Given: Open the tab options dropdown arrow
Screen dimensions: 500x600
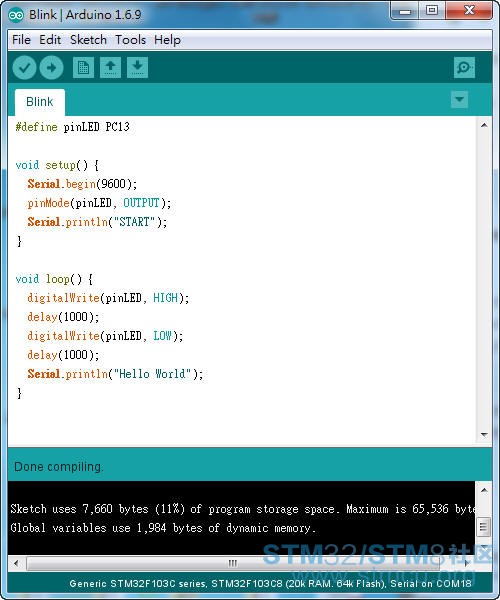Looking at the screenshot, I should [459, 99].
